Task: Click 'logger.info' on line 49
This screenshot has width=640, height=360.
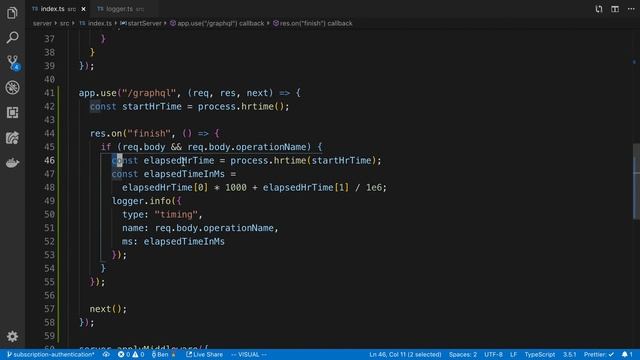Action: tap(141, 201)
